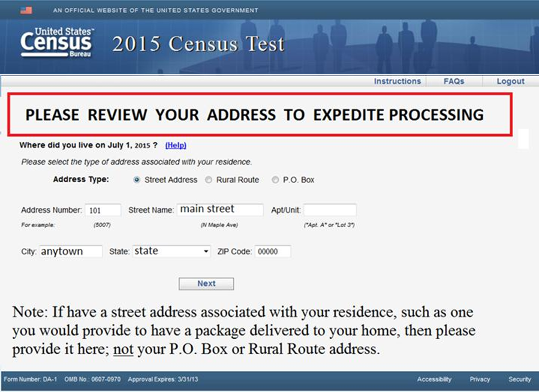The width and height of the screenshot is (539, 392).
Task: Select the Street Address radio button
Action: (x=137, y=180)
